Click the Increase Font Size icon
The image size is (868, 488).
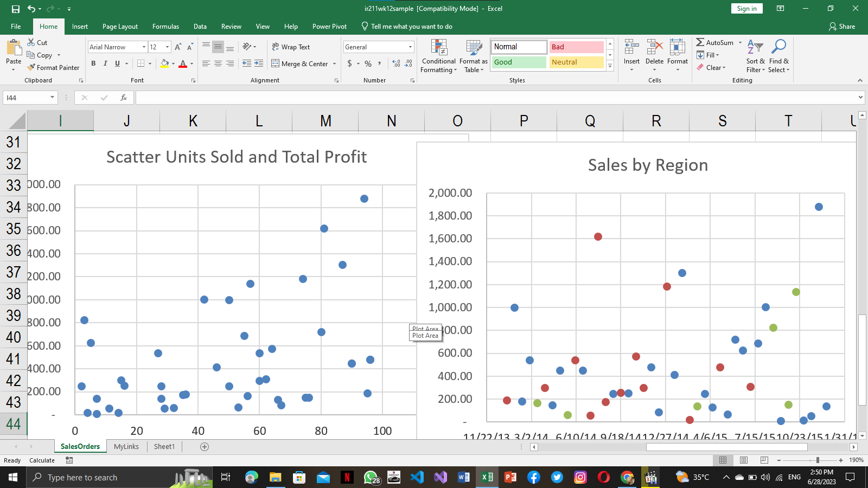click(x=178, y=47)
